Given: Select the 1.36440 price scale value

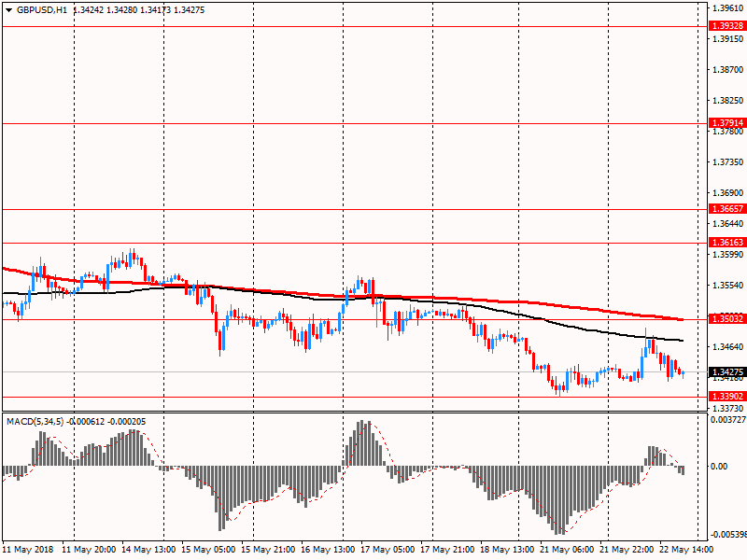Looking at the screenshot, I should tap(727, 223).
